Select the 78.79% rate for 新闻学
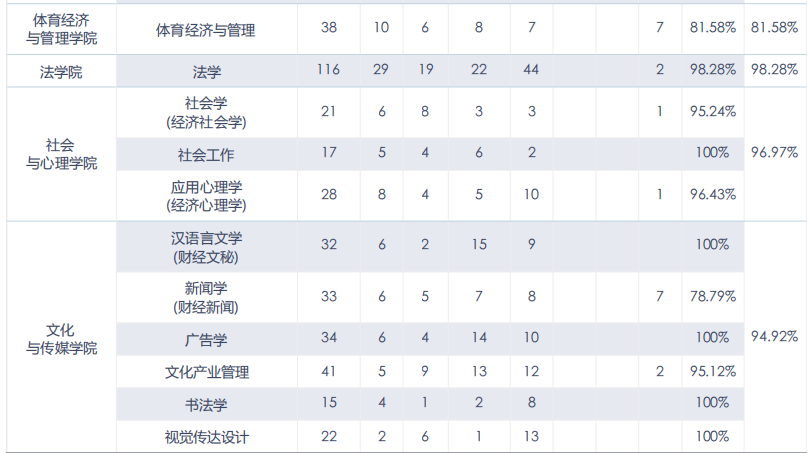This screenshot has width=812, height=453. click(x=712, y=297)
